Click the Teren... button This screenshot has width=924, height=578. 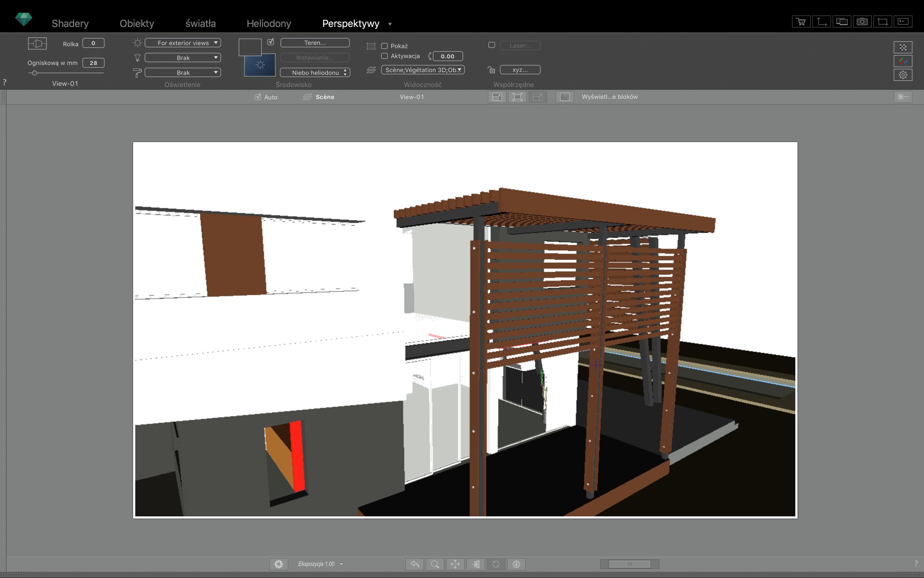coord(315,43)
